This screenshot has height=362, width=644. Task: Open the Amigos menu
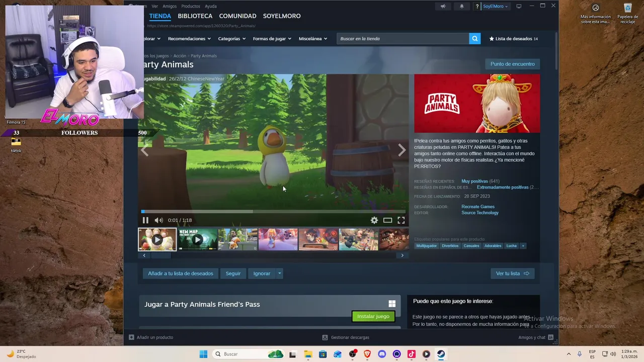click(x=170, y=6)
